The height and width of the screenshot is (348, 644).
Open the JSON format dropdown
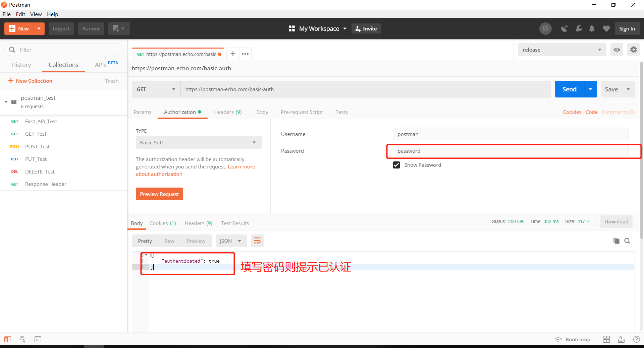pos(231,241)
